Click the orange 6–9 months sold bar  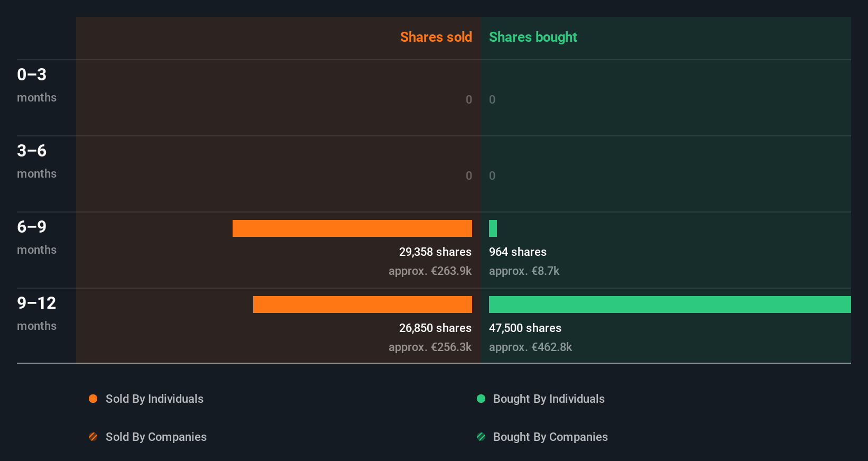click(352, 228)
